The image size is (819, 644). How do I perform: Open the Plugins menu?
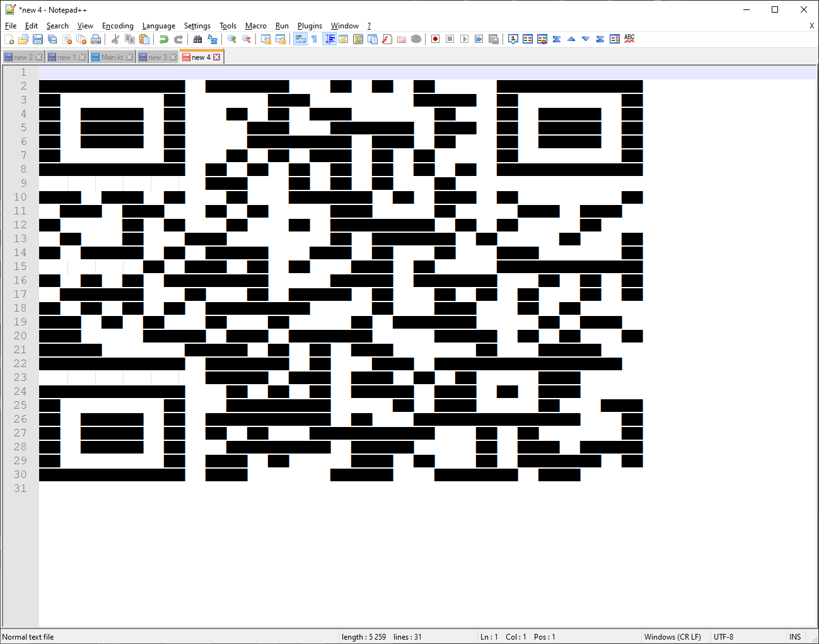[310, 26]
